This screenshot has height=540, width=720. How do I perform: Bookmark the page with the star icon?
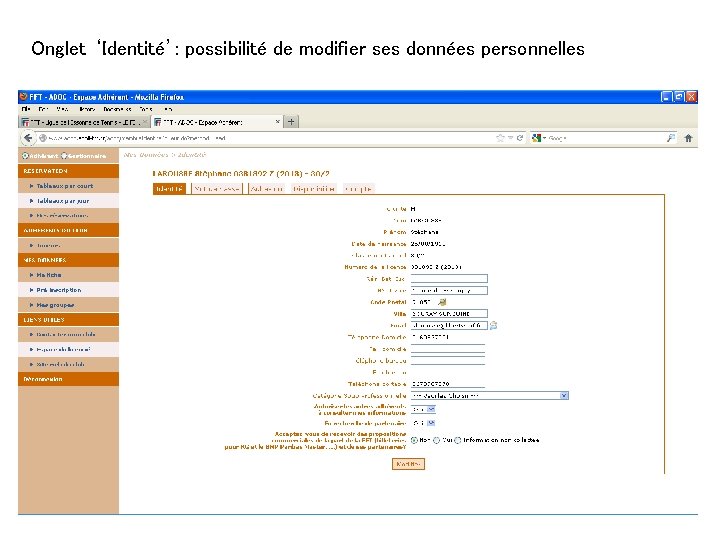coord(500,138)
